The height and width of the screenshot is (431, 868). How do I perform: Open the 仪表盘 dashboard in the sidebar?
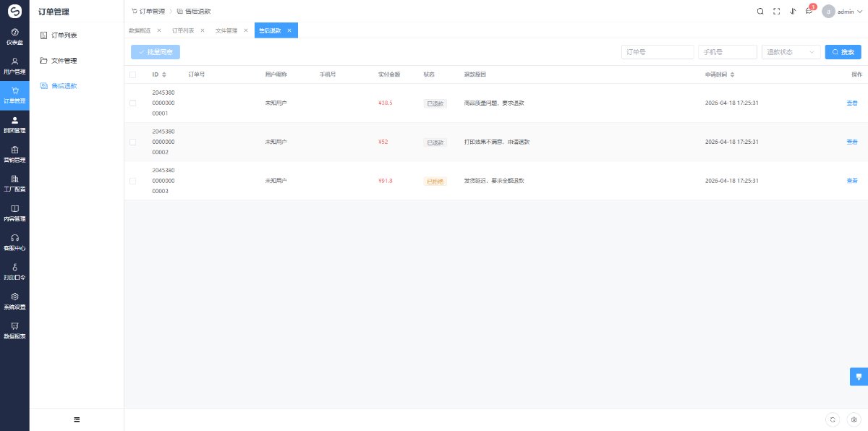pos(14,36)
